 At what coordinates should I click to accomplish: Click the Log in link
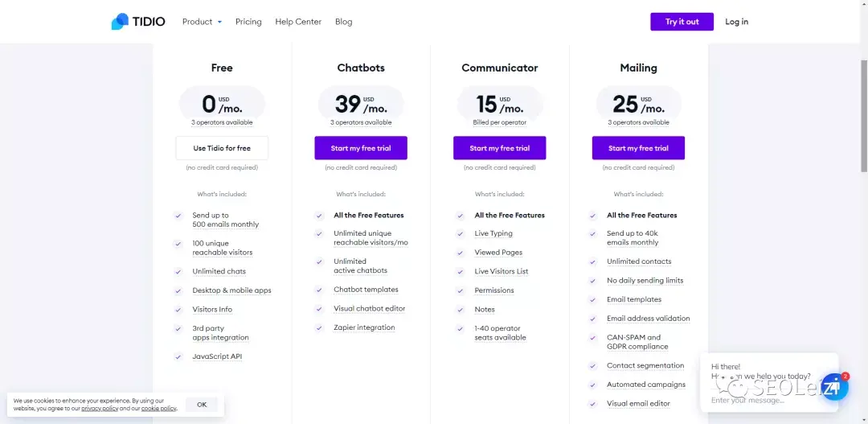coord(736,22)
